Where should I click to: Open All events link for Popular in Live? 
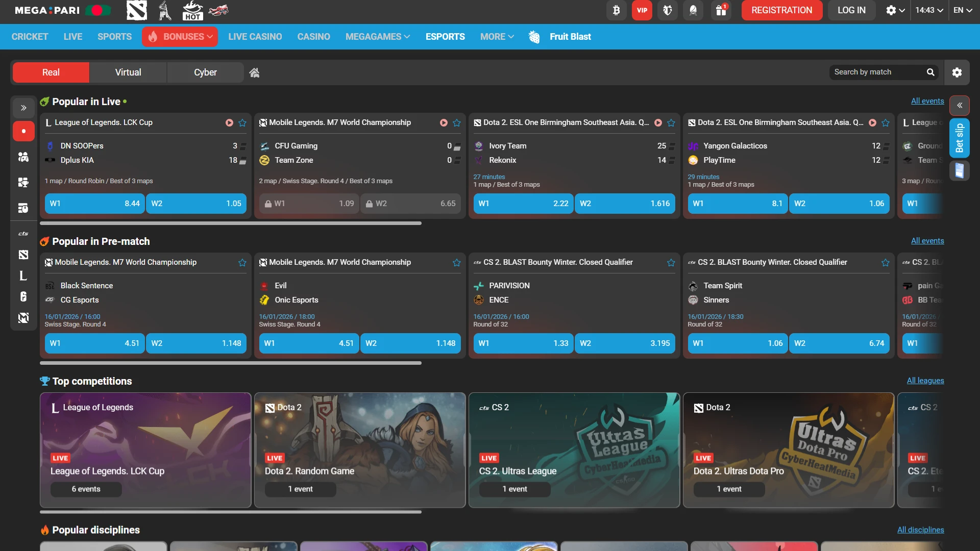point(927,101)
